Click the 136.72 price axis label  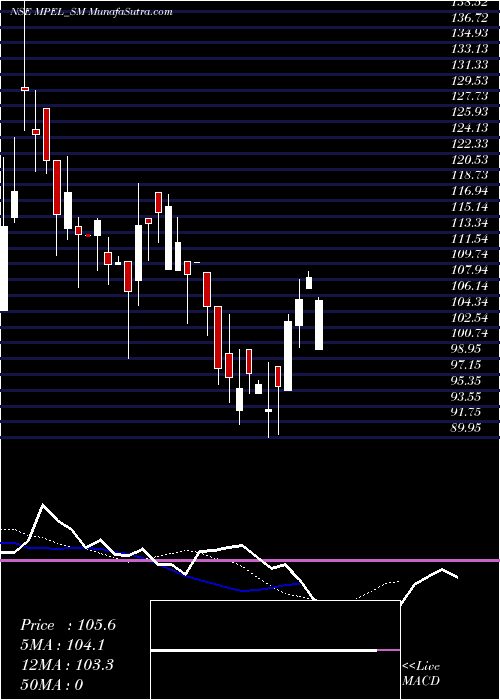pyautogui.click(x=469, y=18)
